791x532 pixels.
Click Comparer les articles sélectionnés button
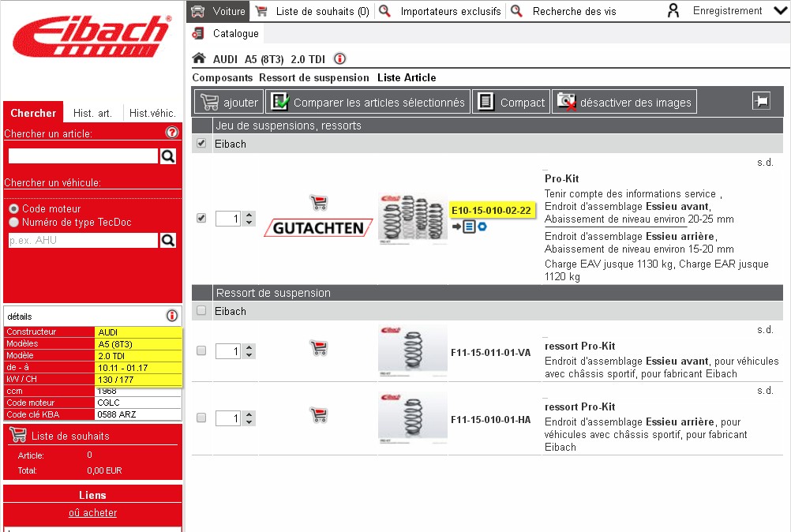pyautogui.click(x=368, y=102)
